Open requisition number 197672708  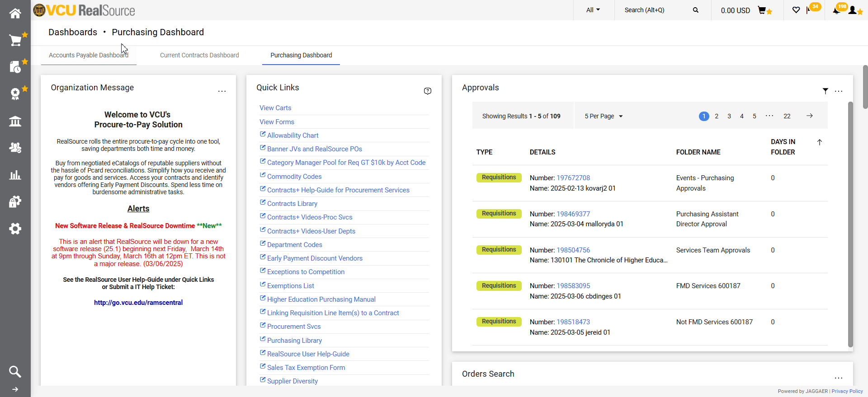coord(573,178)
